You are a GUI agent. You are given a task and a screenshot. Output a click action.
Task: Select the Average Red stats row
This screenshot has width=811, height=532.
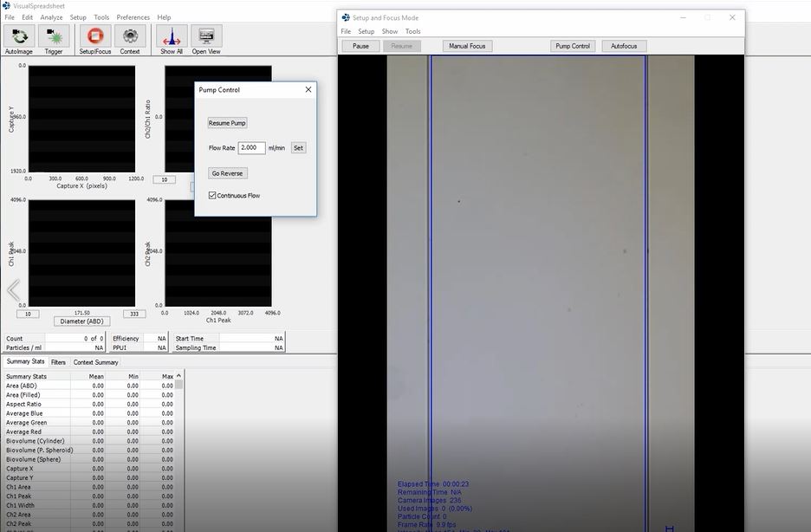[x=89, y=431]
